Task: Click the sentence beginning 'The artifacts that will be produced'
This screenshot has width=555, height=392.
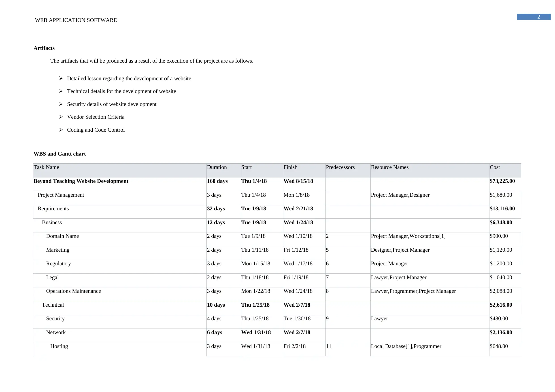Action: [x=152, y=61]
